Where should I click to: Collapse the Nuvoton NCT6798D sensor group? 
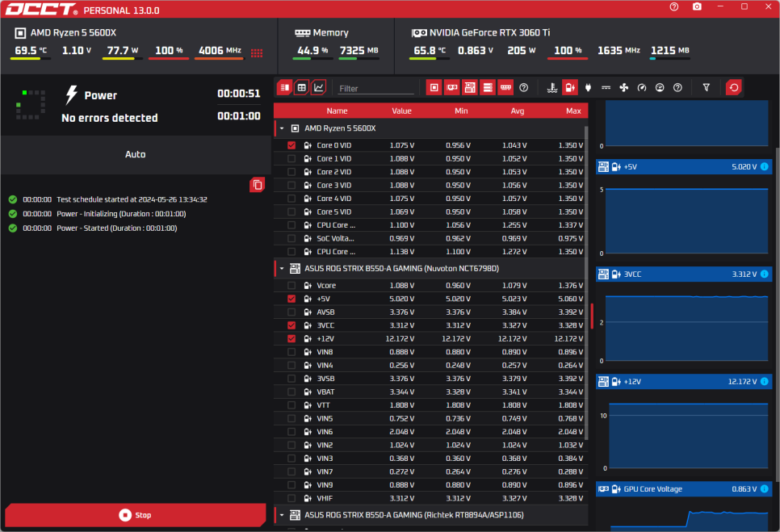tap(282, 268)
